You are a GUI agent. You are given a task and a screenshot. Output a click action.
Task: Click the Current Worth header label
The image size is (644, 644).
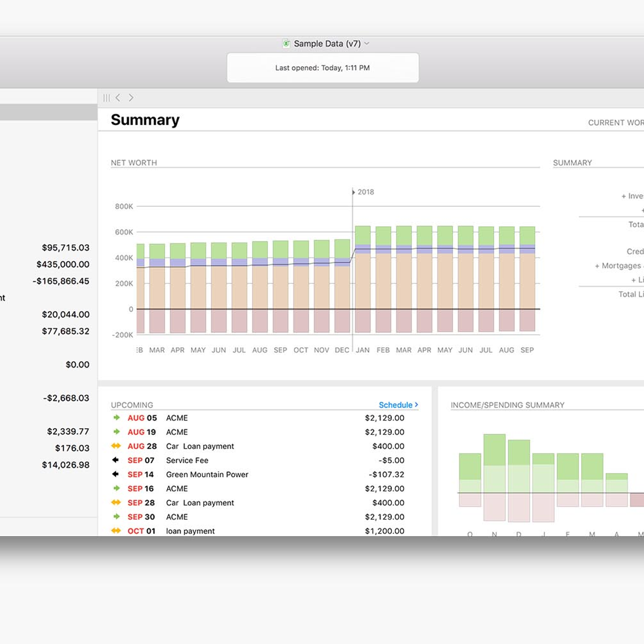(x=615, y=123)
